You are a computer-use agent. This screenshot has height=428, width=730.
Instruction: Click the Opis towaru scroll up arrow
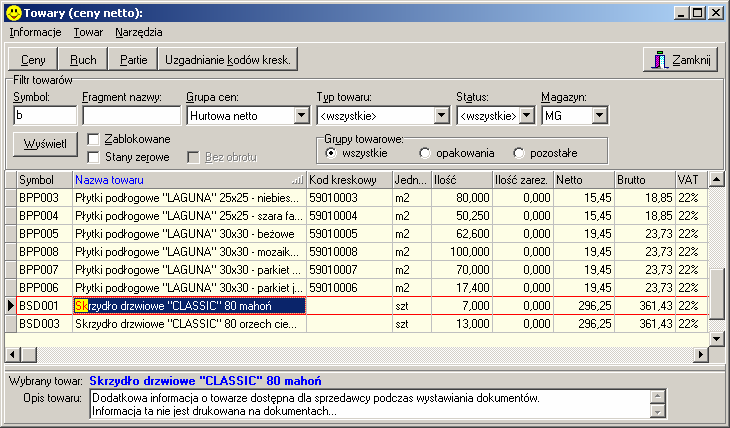[658, 397]
